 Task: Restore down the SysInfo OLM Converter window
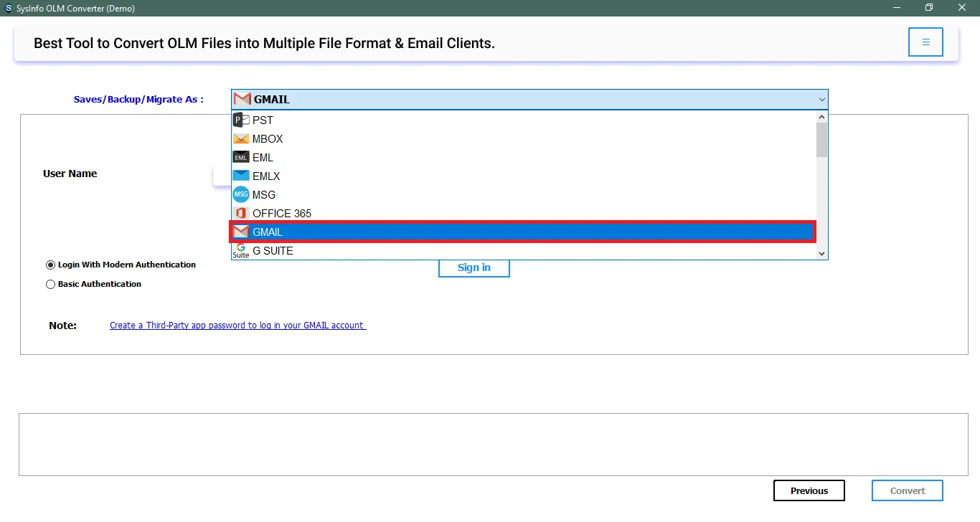tap(929, 8)
